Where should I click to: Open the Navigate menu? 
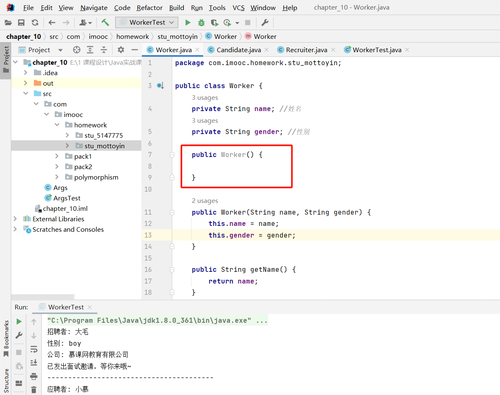pos(94,8)
